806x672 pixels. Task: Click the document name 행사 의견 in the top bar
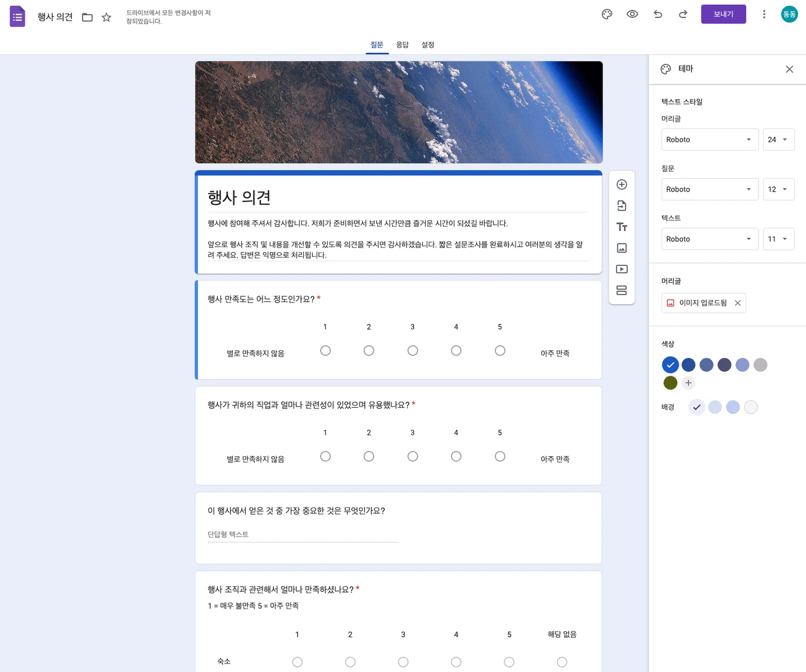[55, 17]
